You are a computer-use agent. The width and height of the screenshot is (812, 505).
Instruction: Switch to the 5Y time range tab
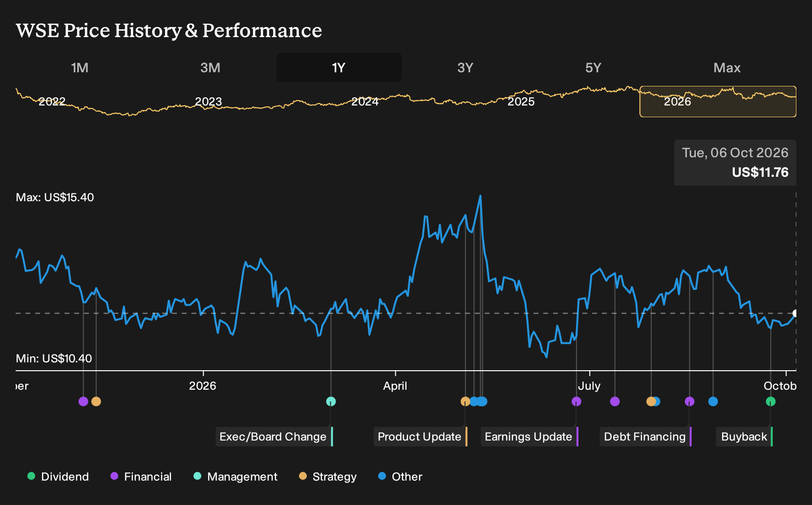pos(593,67)
